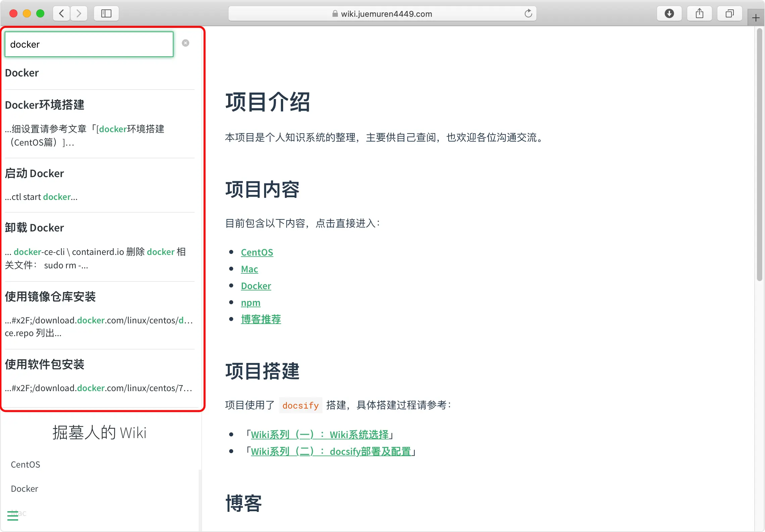
Task: Open the 博客推荐 link
Action: [x=261, y=319]
